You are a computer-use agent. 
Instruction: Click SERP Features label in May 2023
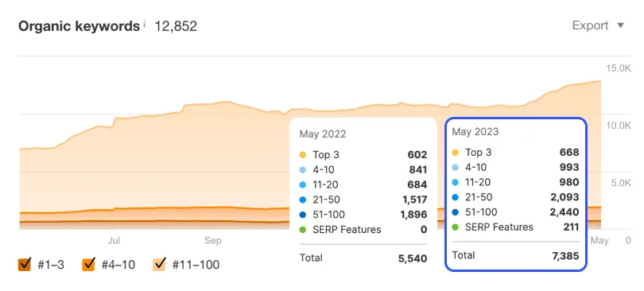(499, 227)
